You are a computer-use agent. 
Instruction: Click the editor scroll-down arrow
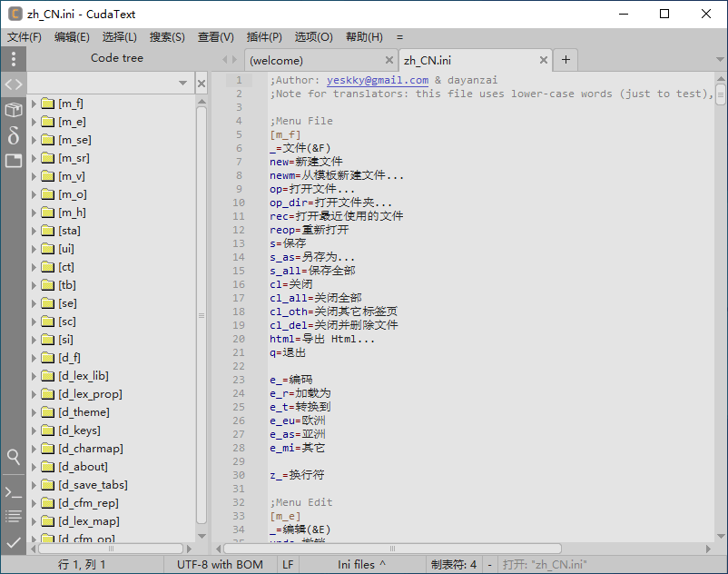point(721,536)
